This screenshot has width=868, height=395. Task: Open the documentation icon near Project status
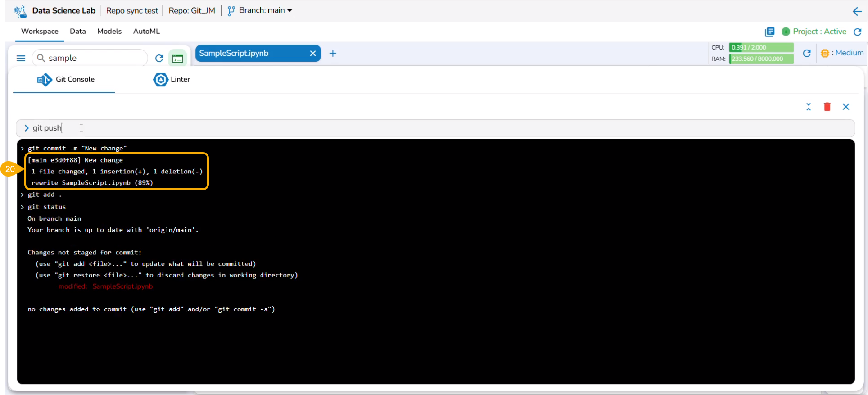coord(770,32)
